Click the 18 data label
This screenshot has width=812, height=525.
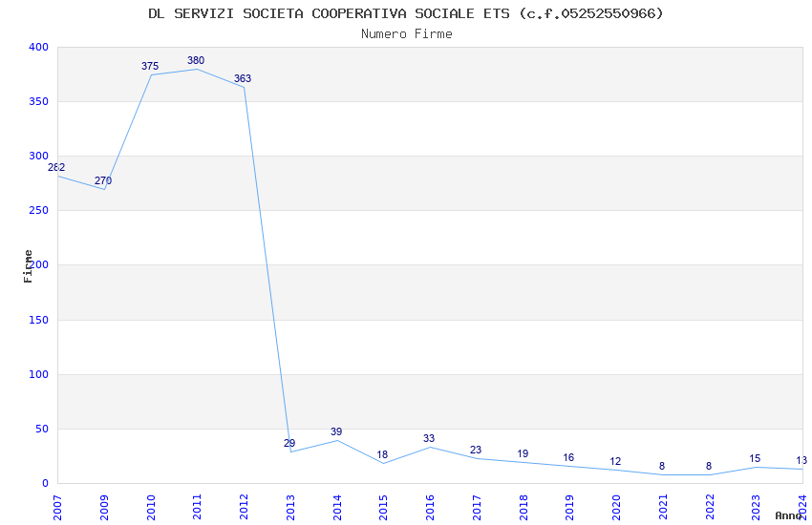[382, 454]
